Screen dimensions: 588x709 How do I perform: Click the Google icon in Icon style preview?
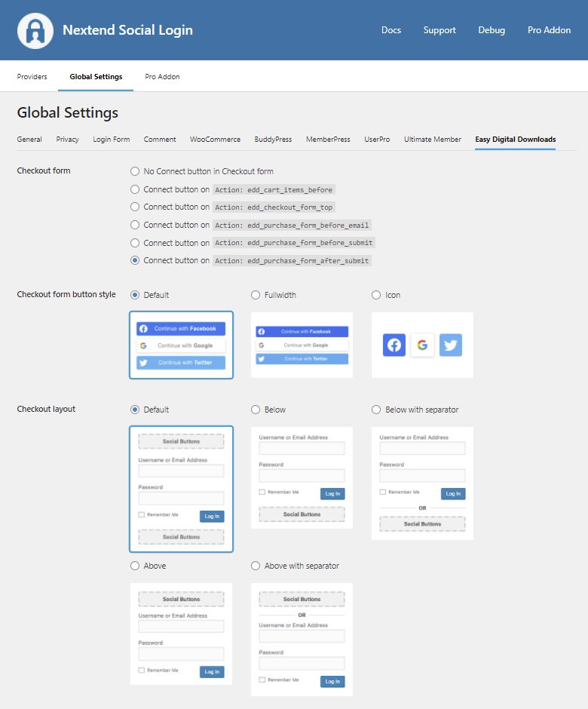point(422,345)
